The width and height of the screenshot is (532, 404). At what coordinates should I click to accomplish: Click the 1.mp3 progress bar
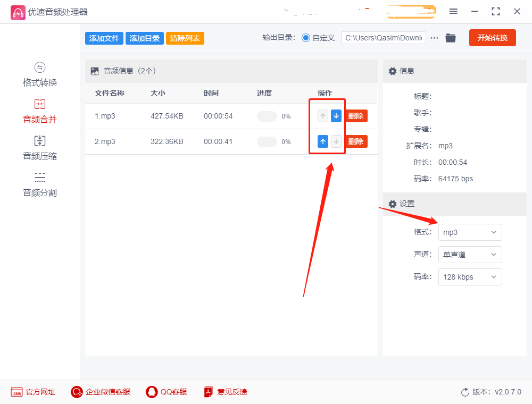click(267, 116)
